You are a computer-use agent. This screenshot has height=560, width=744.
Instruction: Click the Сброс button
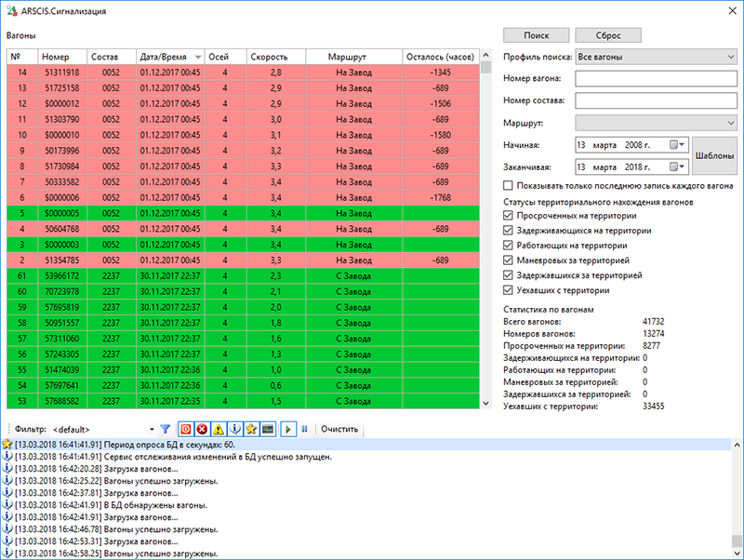pos(608,35)
